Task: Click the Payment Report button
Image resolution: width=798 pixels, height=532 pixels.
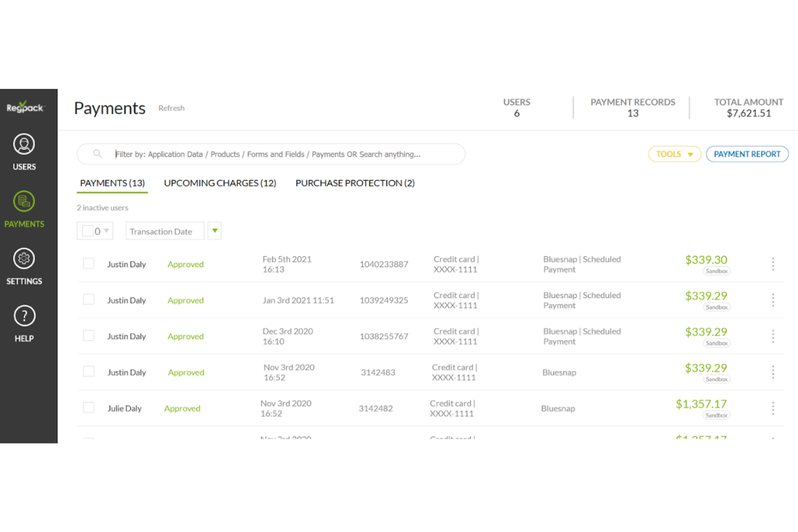Action: coord(747,154)
